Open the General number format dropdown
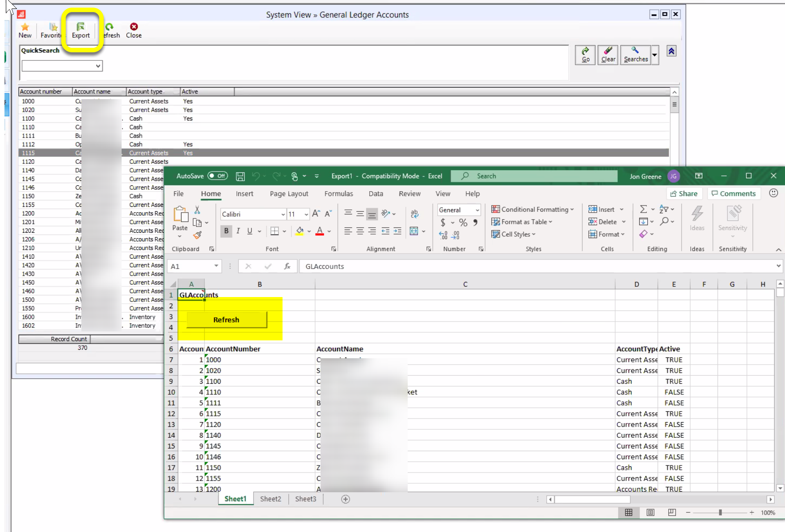The image size is (785, 532). click(477, 210)
